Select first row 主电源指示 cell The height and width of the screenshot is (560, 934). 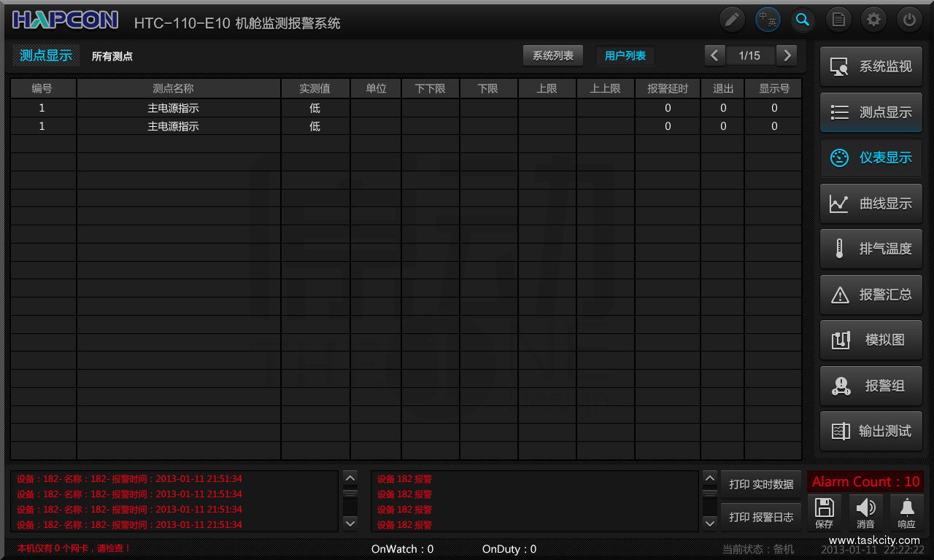click(x=179, y=108)
